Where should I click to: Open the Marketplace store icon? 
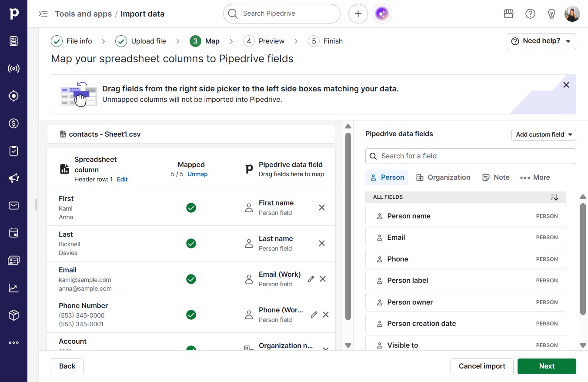(508, 14)
